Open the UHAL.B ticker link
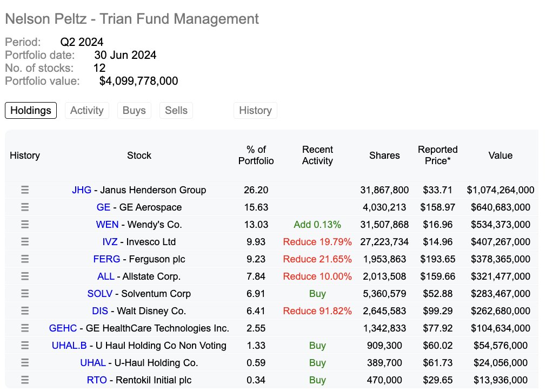Screen dimensions: 546x392 pos(69,346)
